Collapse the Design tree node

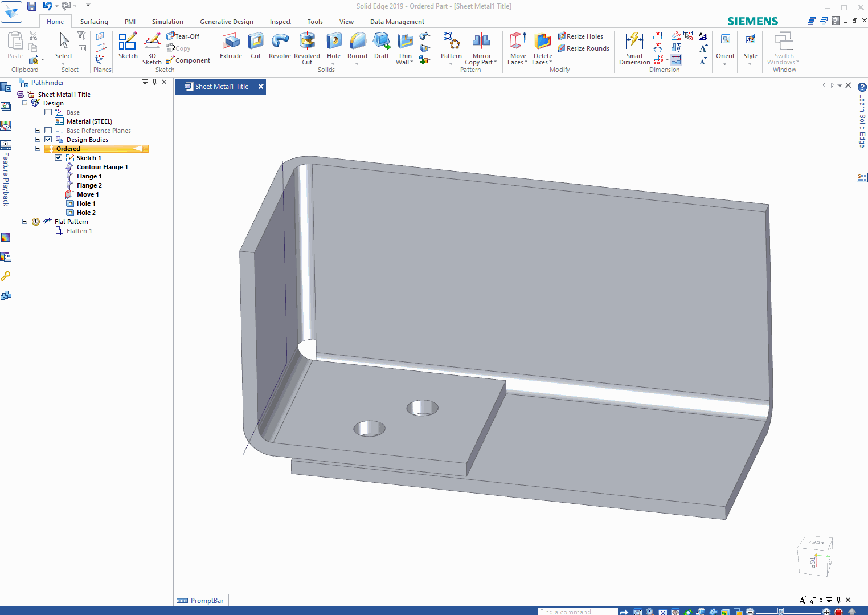pyautogui.click(x=24, y=103)
